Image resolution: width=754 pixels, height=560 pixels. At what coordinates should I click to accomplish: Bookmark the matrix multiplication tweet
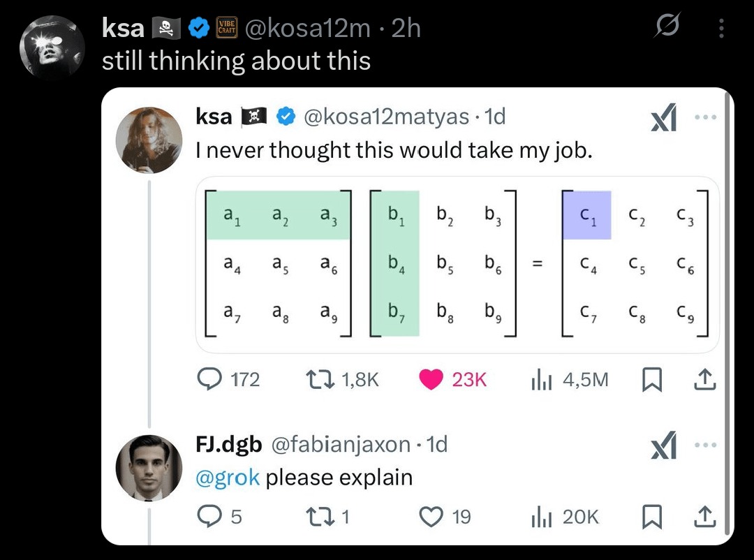652,379
